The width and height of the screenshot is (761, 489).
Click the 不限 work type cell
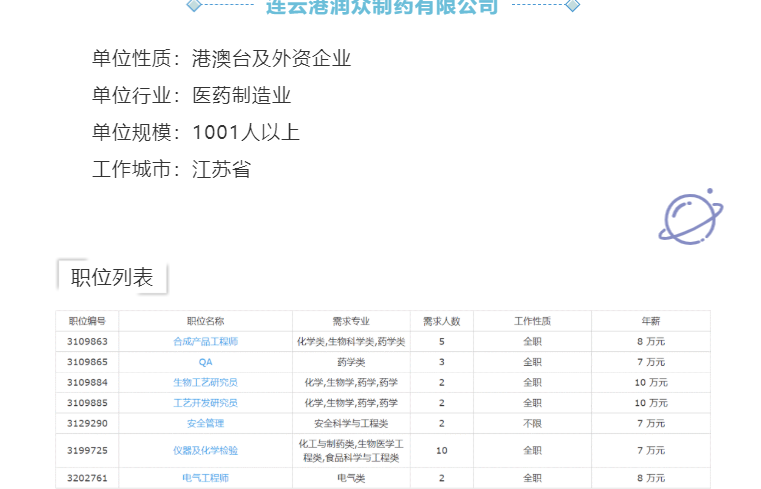pyautogui.click(x=532, y=423)
